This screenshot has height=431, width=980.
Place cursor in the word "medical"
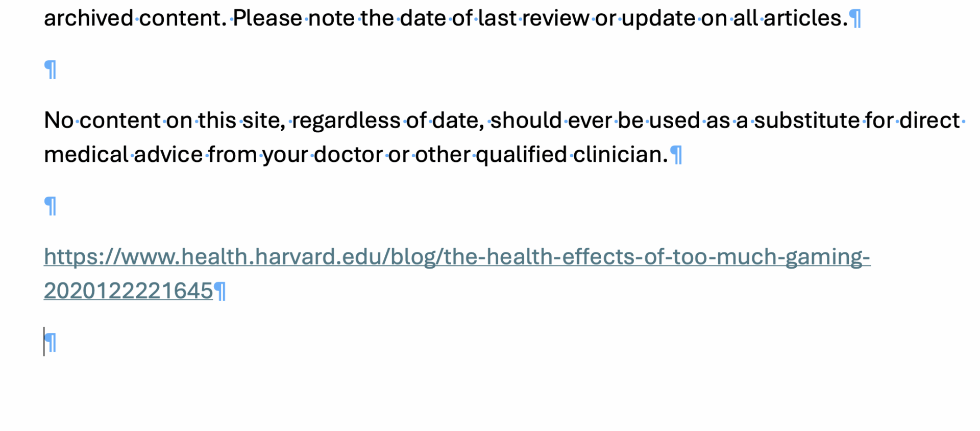click(x=86, y=155)
